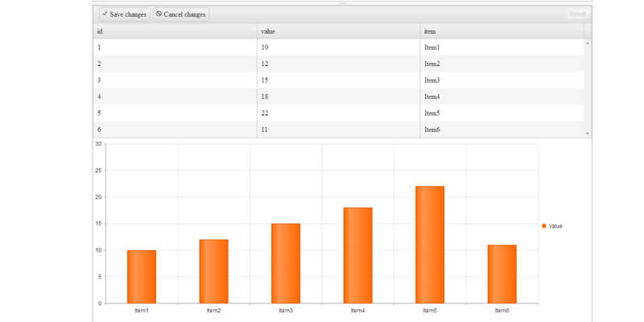Viewport: 644px width, 322px height.
Task: Click the Item5 bar in the chart
Action: [430, 245]
